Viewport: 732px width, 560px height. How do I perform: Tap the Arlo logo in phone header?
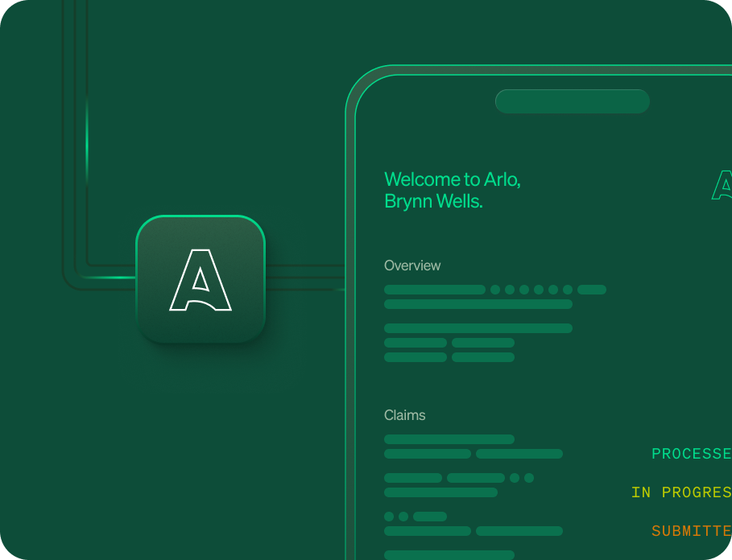722,184
